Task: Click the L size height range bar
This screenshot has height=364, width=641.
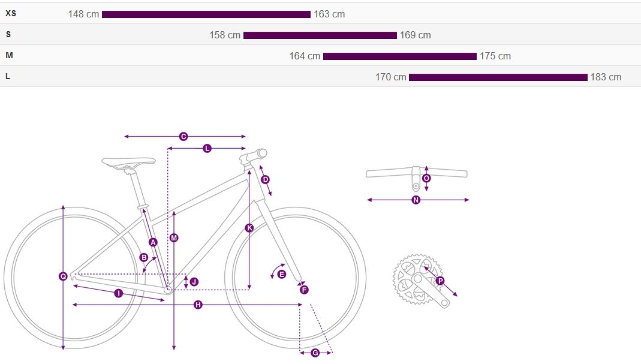Action: [x=498, y=77]
